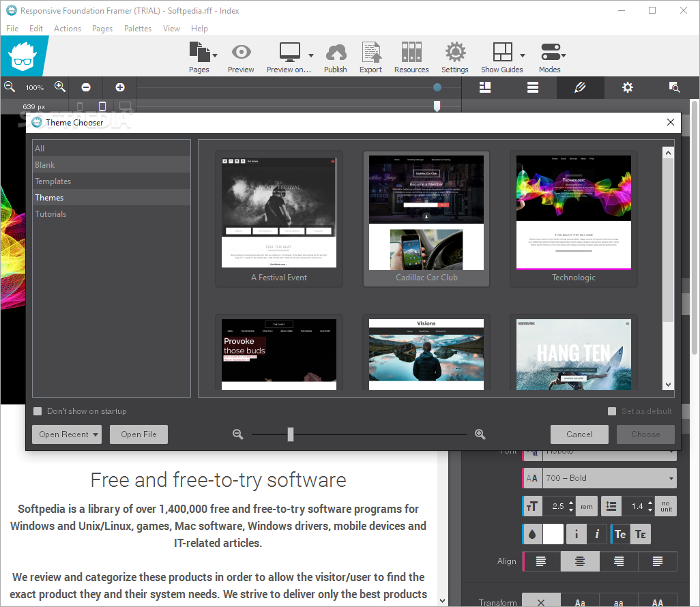Expand the Pages dropdown arrow
This screenshot has width=700, height=607.
(x=215, y=55)
